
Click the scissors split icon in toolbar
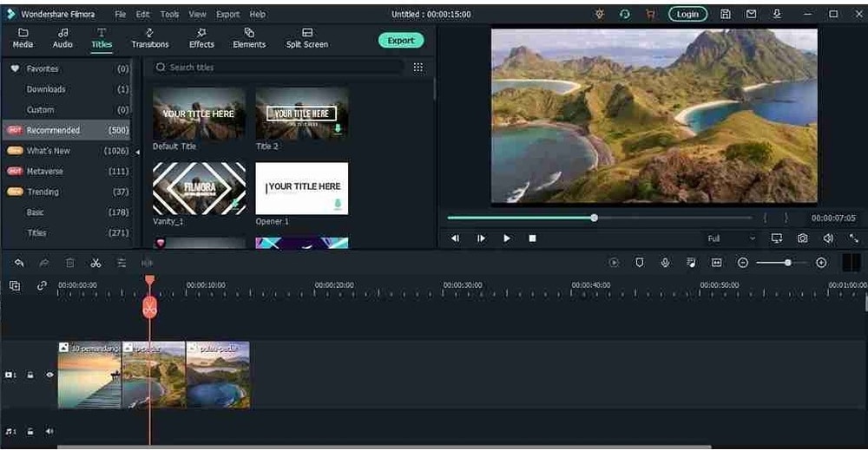[95, 263]
